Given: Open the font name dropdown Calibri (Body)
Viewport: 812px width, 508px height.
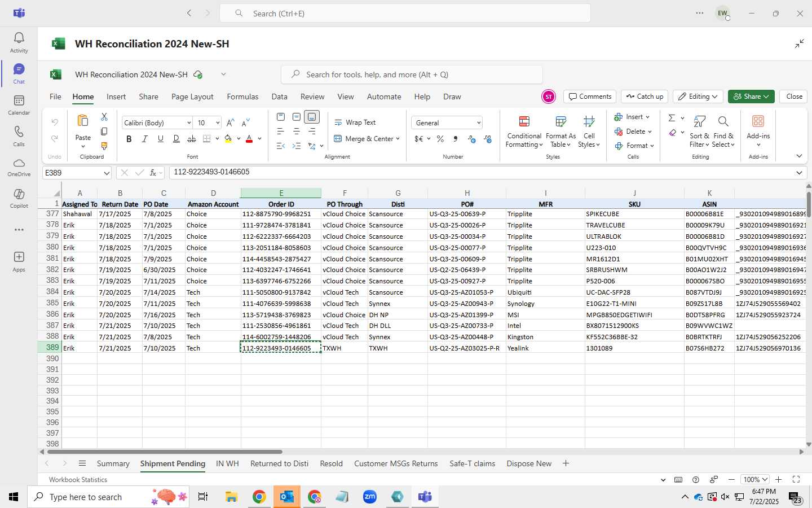Looking at the screenshot, I should point(189,122).
